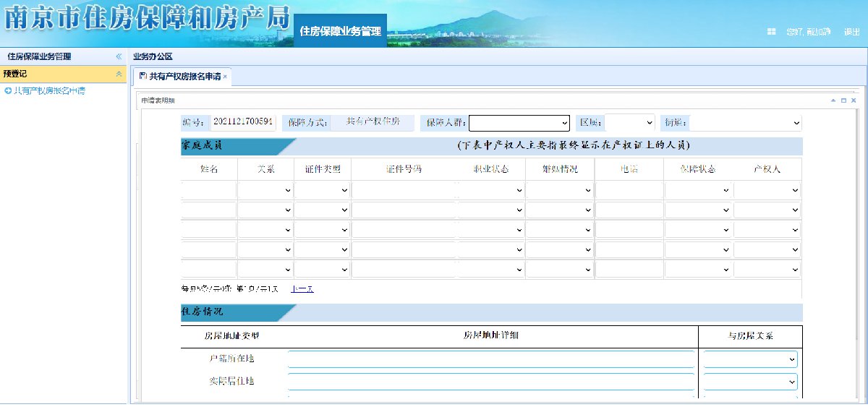The width and height of the screenshot is (868, 407).
Task: Open the 保障人群 dropdown
Action: tap(519, 123)
